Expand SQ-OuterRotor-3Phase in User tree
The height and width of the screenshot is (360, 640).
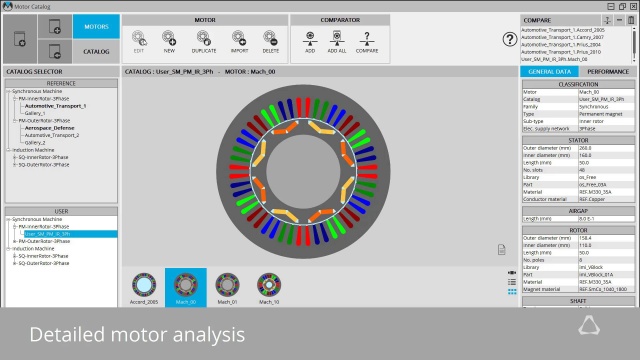(15, 263)
